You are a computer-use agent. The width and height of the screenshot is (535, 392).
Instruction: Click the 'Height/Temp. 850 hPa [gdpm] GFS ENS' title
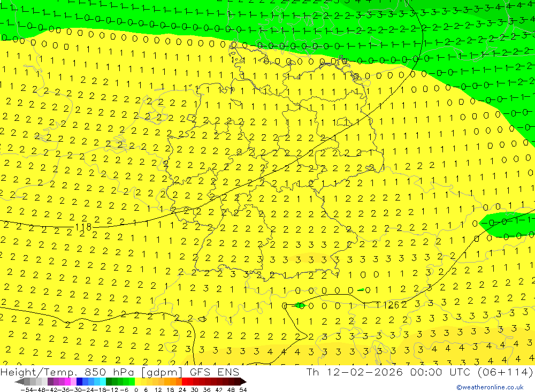point(120,372)
